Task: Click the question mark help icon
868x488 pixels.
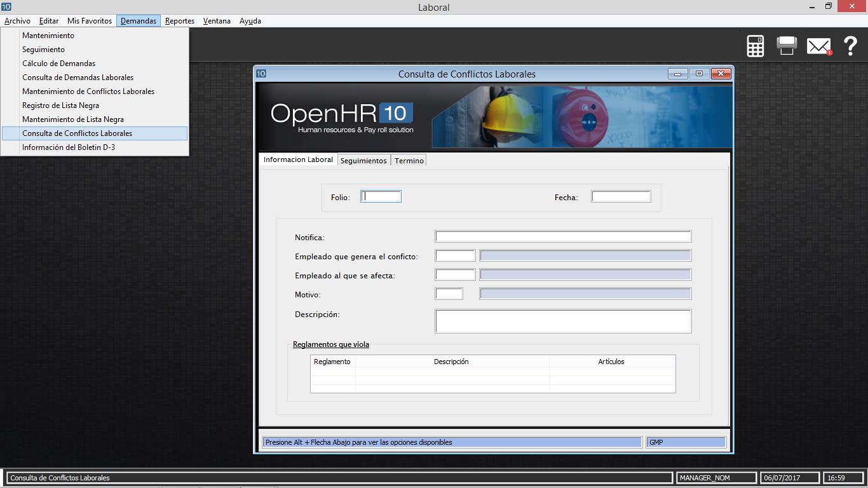Action: (850, 46)
